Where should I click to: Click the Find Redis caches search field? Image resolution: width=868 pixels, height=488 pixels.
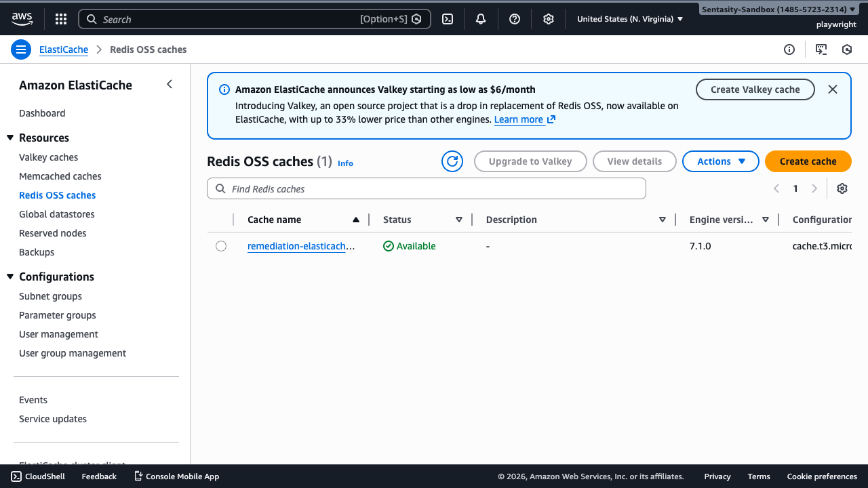[x=426, y=188]
